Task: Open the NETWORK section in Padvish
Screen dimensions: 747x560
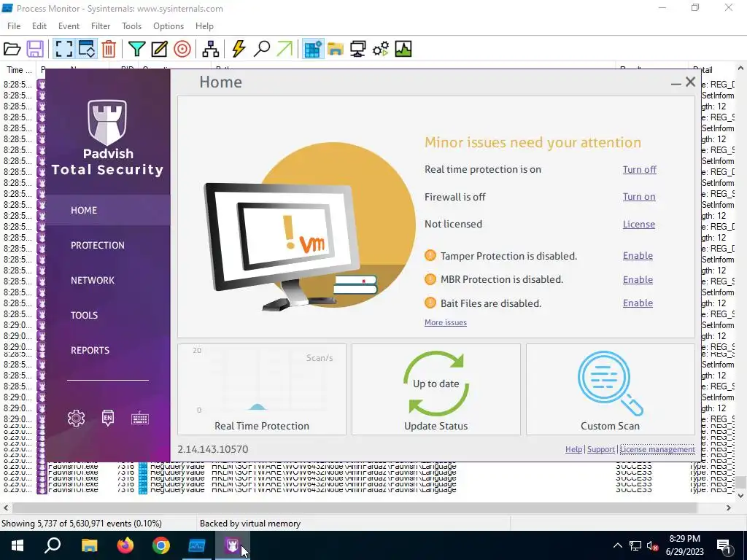Action: 93,280
